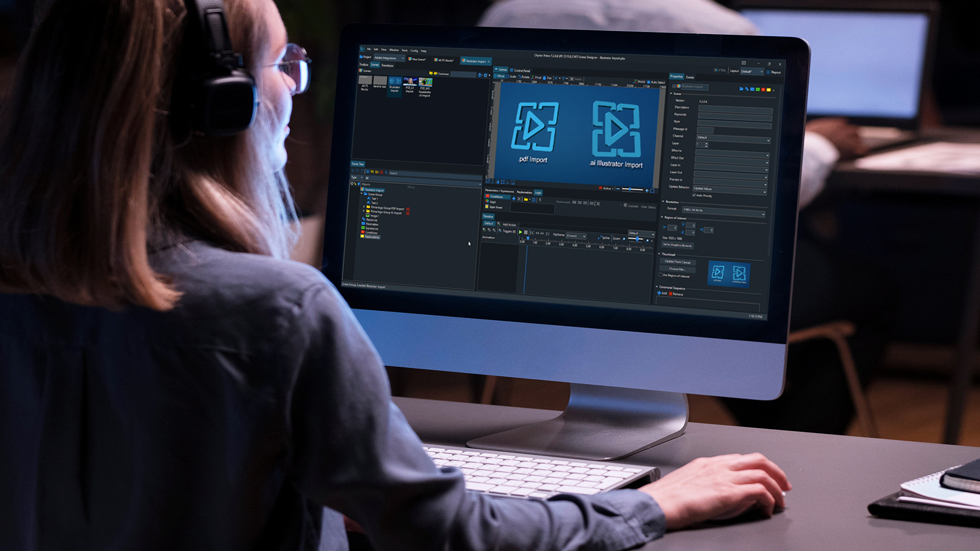Click the timeline Stop button
980x551 pixels.
click(526, 233)
